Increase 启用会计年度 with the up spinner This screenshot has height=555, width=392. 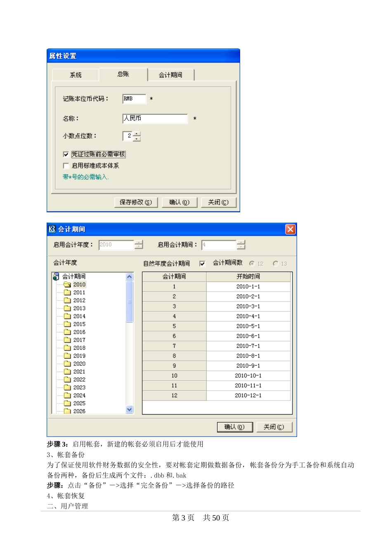[x=139, y=242]
